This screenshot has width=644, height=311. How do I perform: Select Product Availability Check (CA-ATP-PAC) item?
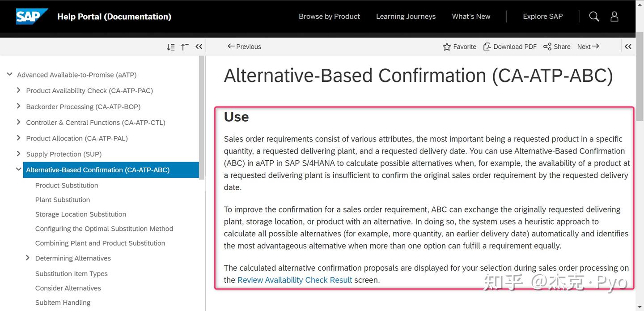coord(89,90)
